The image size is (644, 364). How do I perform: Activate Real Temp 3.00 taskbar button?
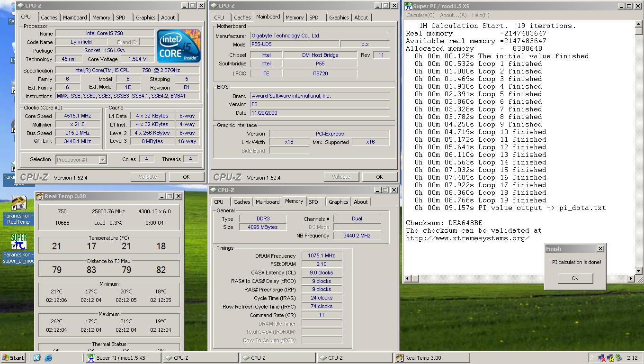tap(431, 358)
